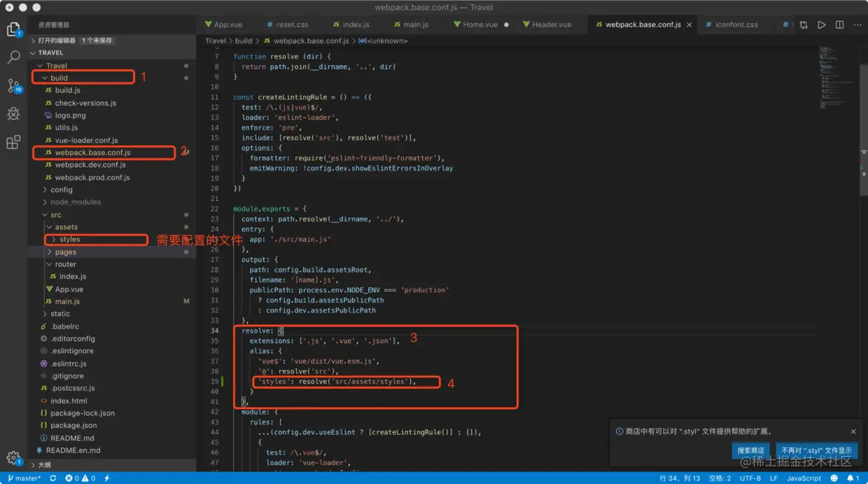The width and height of the screenshot is (868, 484).
Task: Click the open changes compare icon
Action: (x=804, y=25)
